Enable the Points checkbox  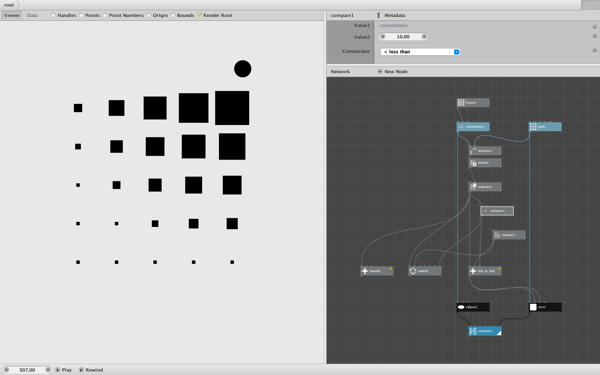tap(81, 15)
